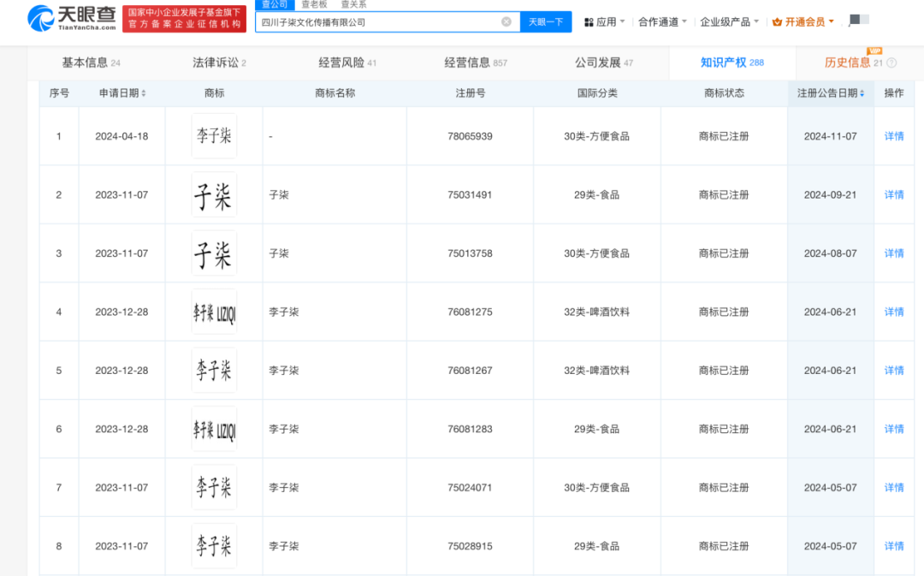Clear the search box with the X icon
Screen dimensions: 924x576
[x=506, y=21]
